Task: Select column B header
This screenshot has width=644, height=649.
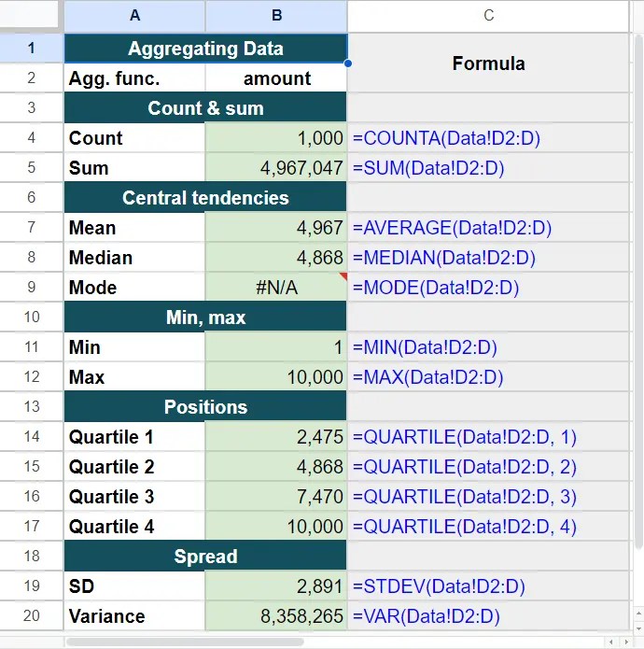Action: click(276, 16)
